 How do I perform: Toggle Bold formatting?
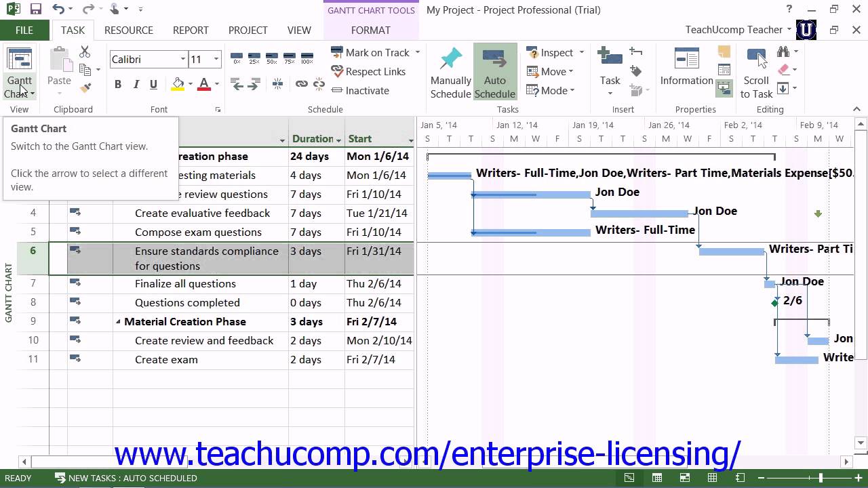118,84
